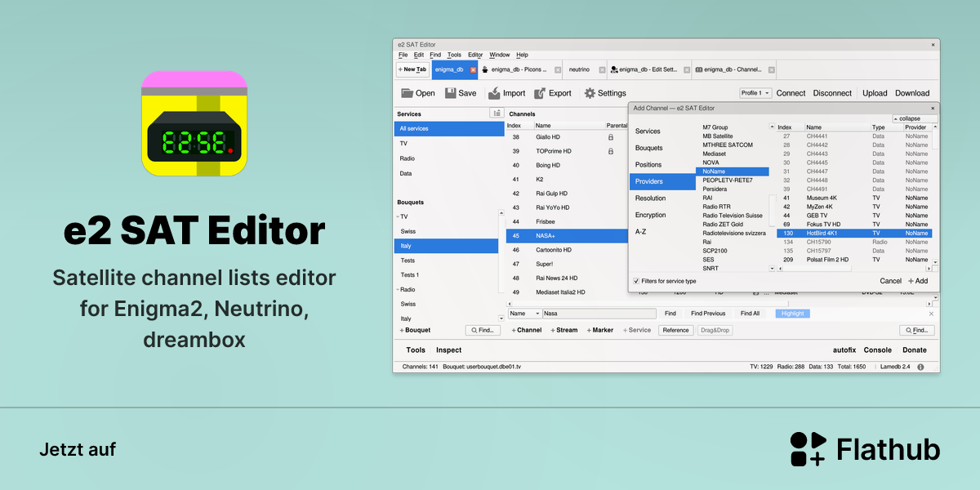
Task: Click the Connect button
Action: pyautogui.click(x=791, y=93)
